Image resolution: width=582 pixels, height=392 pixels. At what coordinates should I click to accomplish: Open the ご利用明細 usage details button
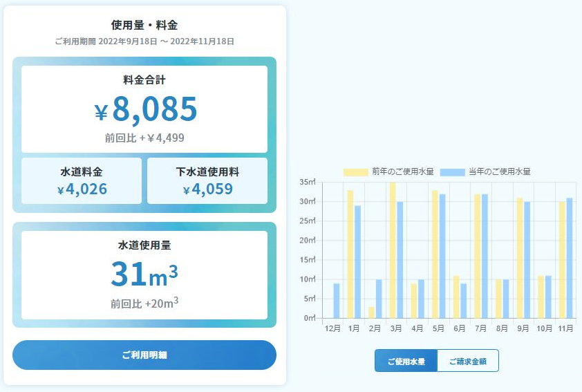(x=144, y=355)
